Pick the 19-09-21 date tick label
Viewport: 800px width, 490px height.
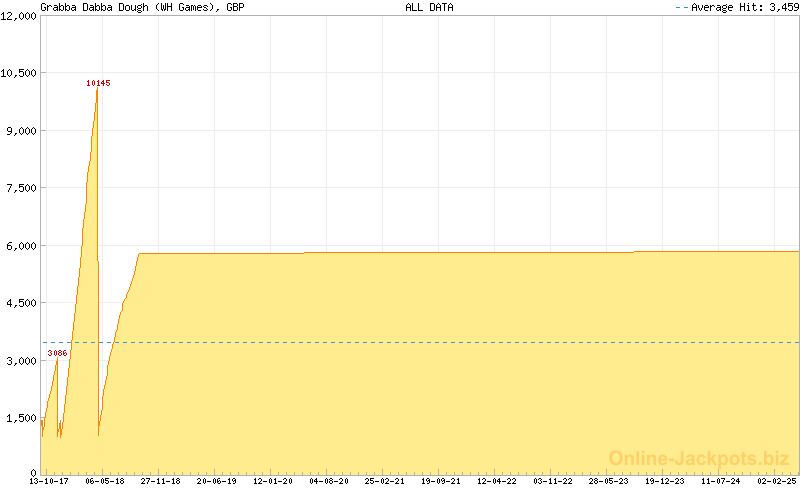point(441,481)
